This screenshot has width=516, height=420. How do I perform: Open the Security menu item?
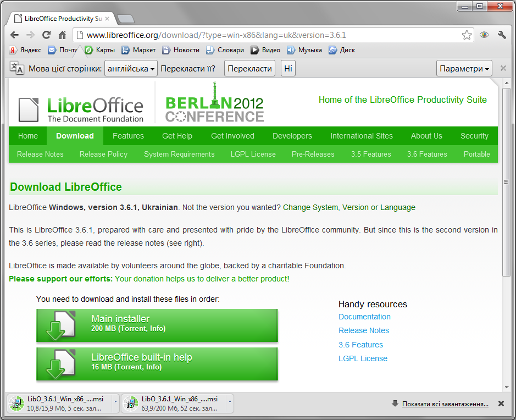(x=474, y=136)
